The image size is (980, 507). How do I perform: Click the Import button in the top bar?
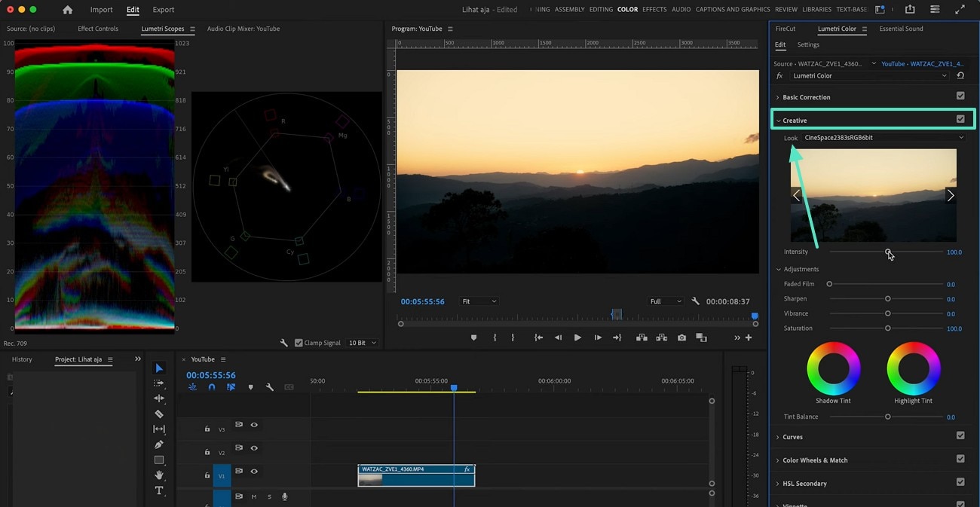pyautogui.click(x=101, y=10)
